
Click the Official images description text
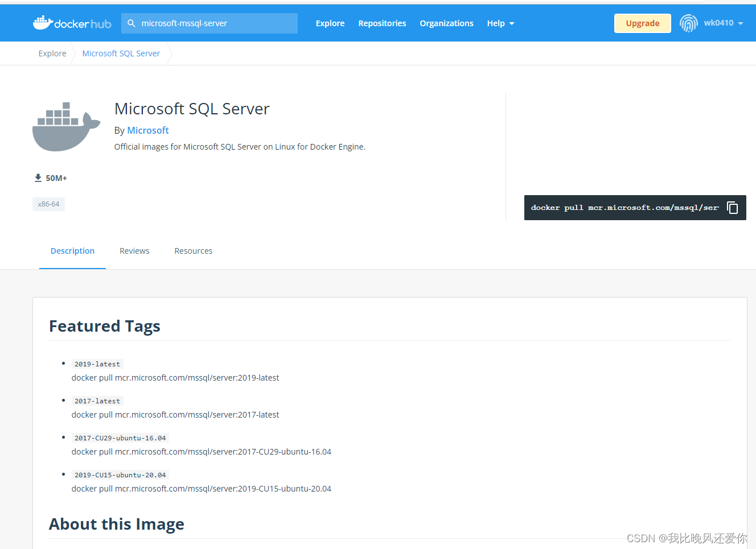240,147
